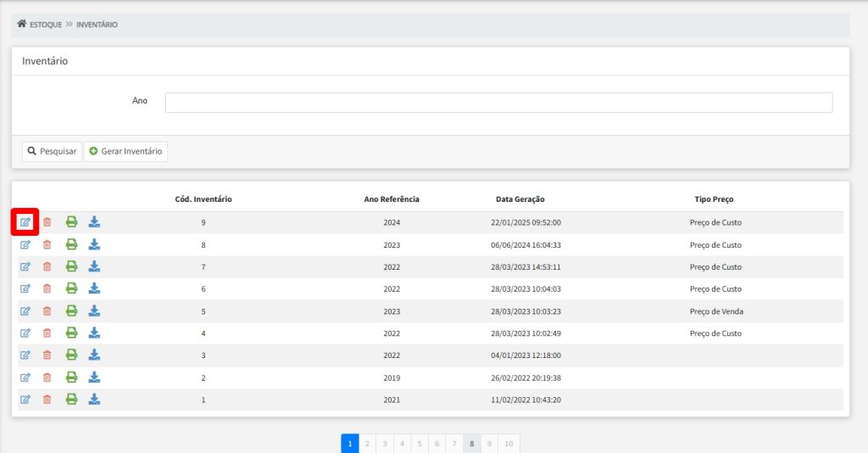Download inventory code 6
The height and width of the screenshot is (453, 868).
pyautogui.click(x=94, y=288)
